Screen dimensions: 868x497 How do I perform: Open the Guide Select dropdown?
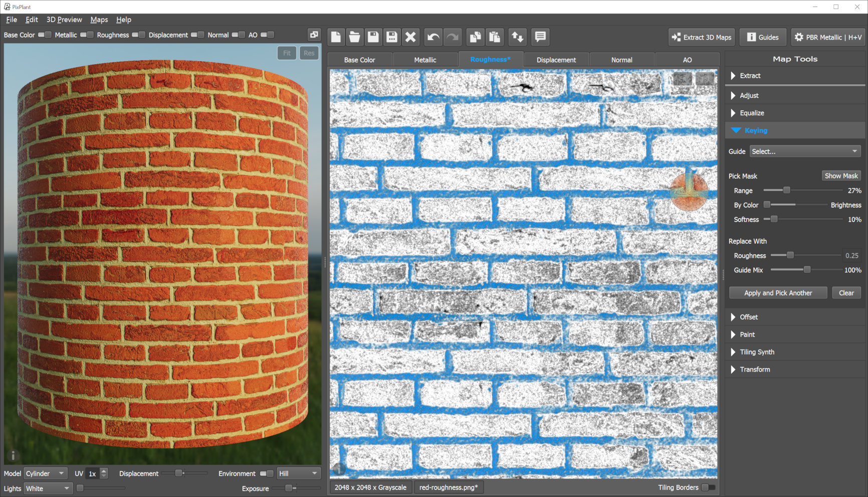coord(805,151)
